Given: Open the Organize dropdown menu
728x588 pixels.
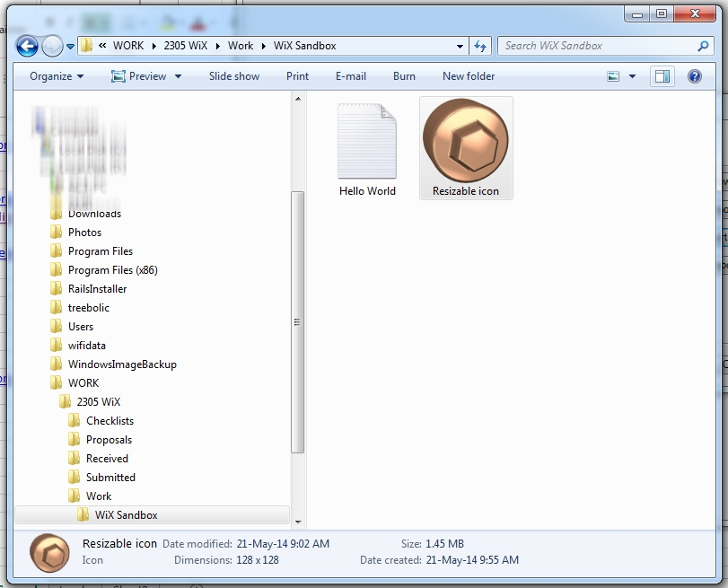Looking at the screenshot, I should tap(56, 76).
